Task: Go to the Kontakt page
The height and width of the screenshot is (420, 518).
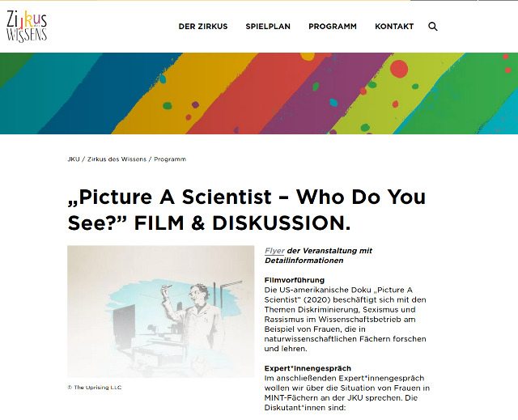Action: click(x=394, y=27)
